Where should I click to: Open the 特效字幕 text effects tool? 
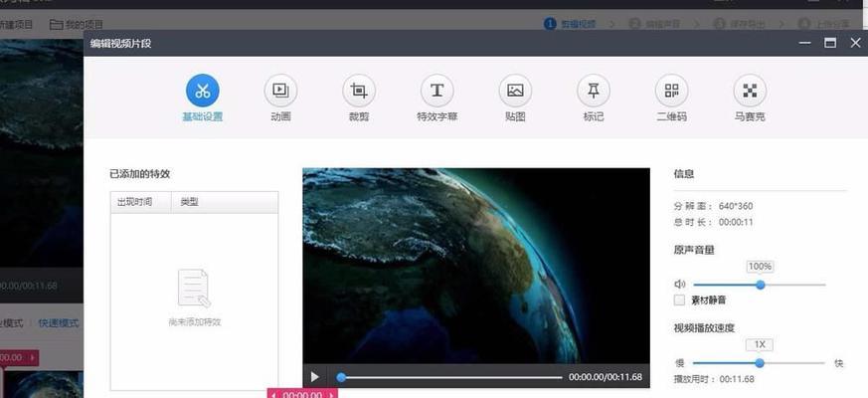pos(436,91)
